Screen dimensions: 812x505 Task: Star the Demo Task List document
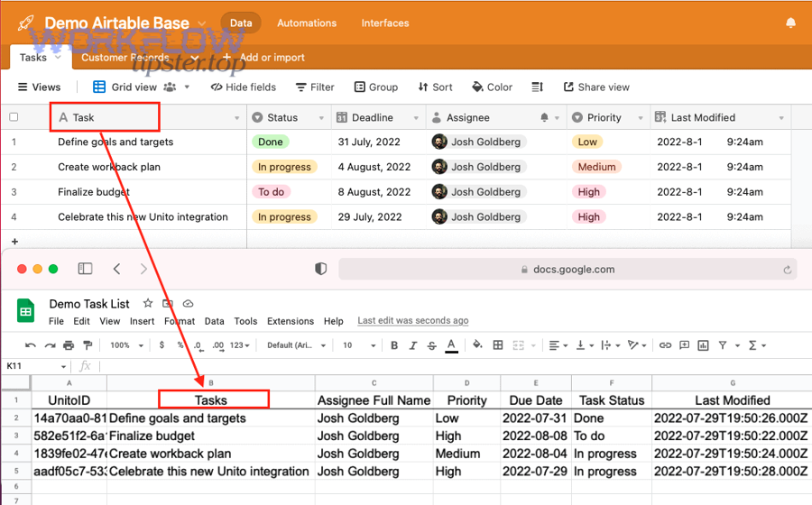[148, 303]
